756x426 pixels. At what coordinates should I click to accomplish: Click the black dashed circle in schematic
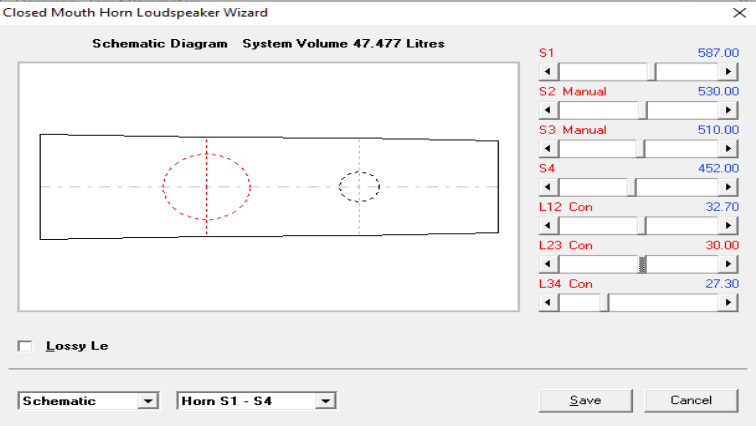click(359, 187)
